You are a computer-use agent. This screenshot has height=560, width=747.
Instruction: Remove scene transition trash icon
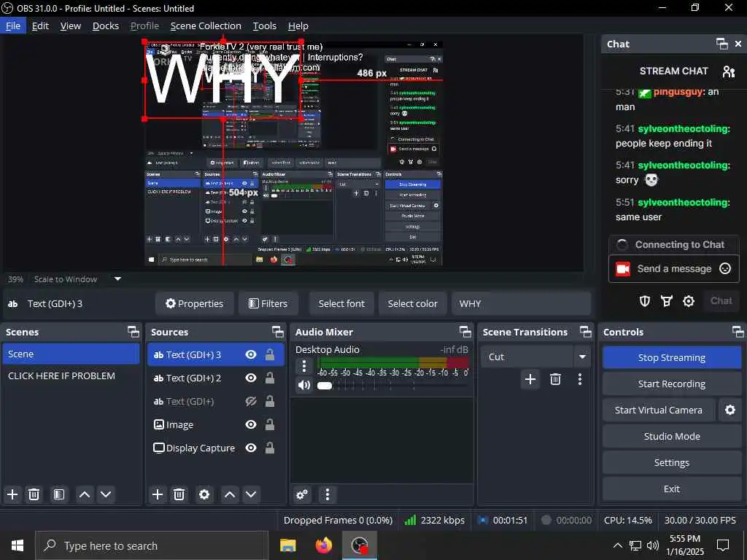(x=555, y=379)
